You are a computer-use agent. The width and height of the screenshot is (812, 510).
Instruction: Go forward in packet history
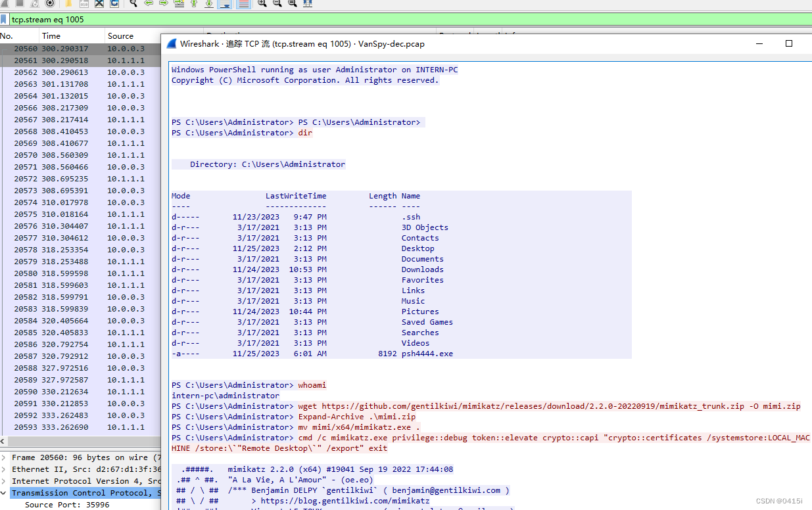(x=164, y=3)
